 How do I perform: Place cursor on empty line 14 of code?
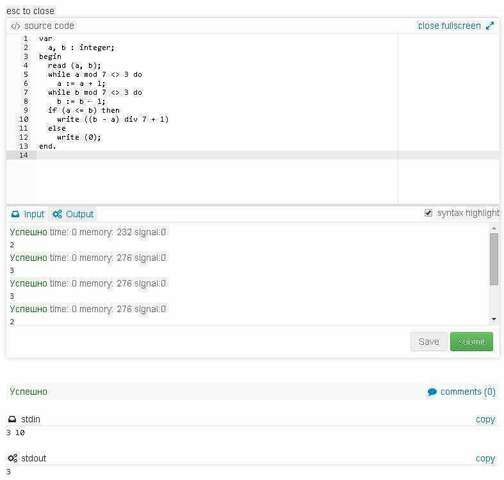[x=217, y=155]
